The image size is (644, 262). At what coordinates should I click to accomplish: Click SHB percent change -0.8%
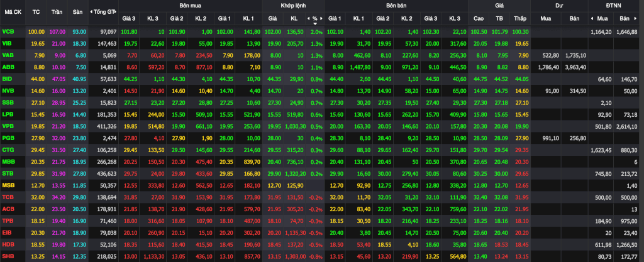click(316, 257)
